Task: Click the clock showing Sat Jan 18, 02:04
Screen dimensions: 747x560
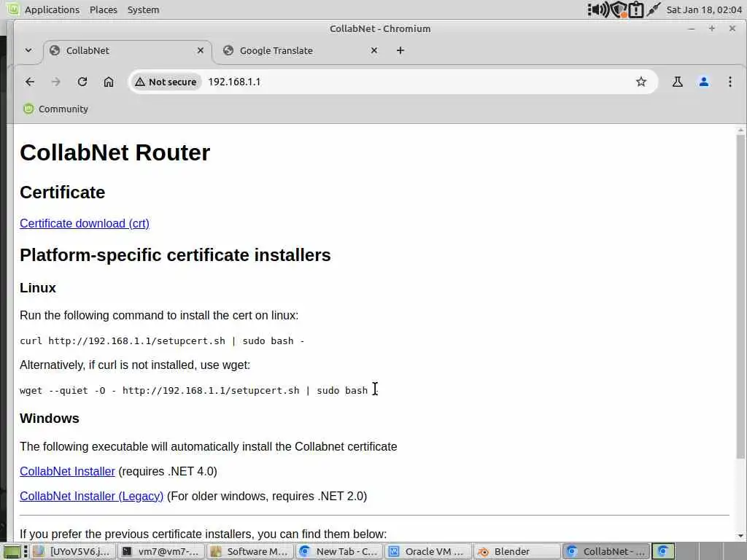Action: point(704,9)
